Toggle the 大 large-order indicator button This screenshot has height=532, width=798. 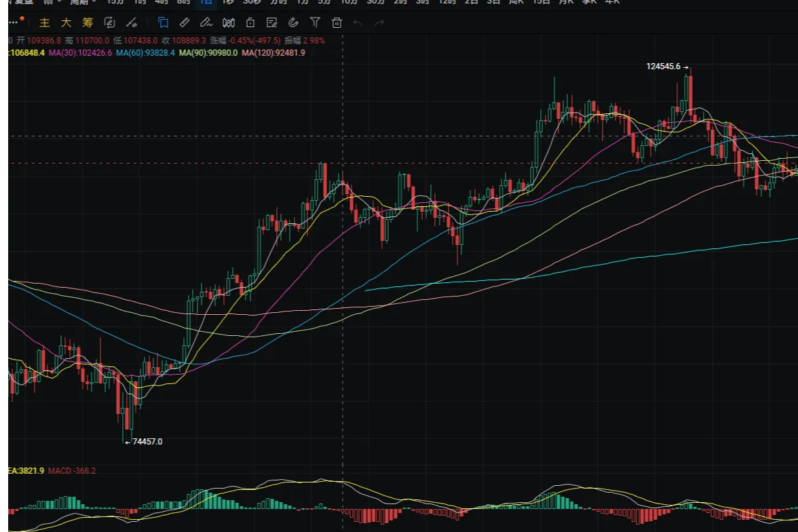pos(66,22)
